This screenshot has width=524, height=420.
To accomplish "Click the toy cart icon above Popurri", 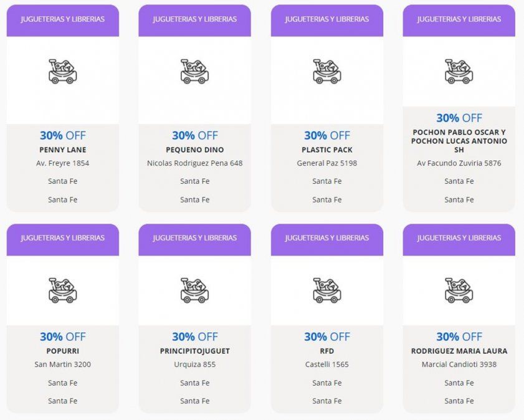I will tap(62, 290).
